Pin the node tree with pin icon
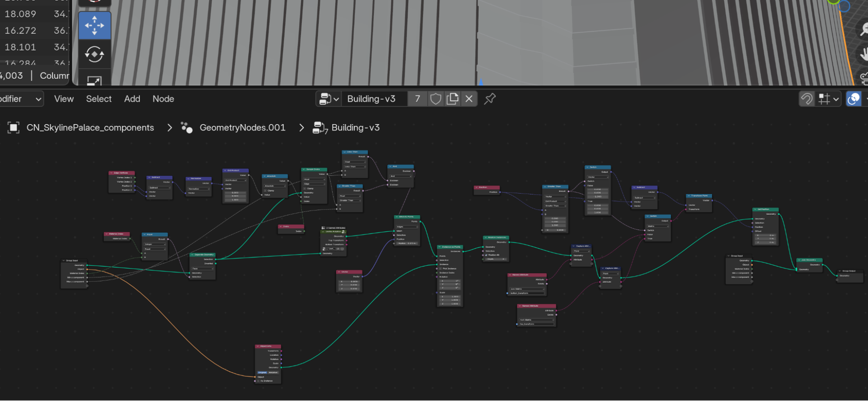The height and width of the screenshot is (401, 868). [490, 99]
